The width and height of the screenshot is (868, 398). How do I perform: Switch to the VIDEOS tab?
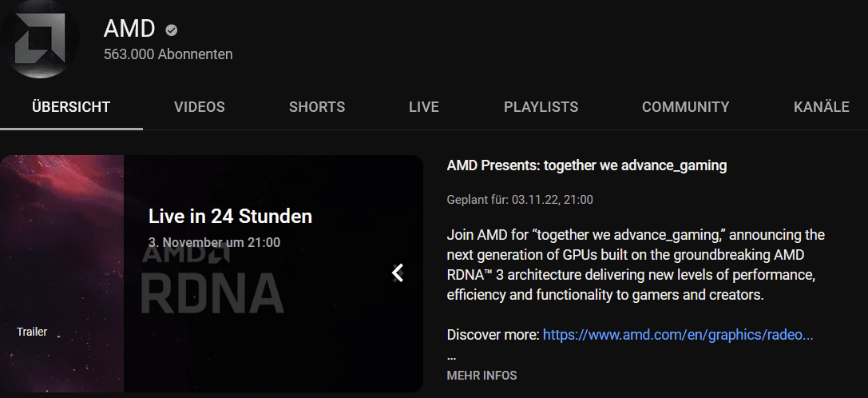point(200,107)
